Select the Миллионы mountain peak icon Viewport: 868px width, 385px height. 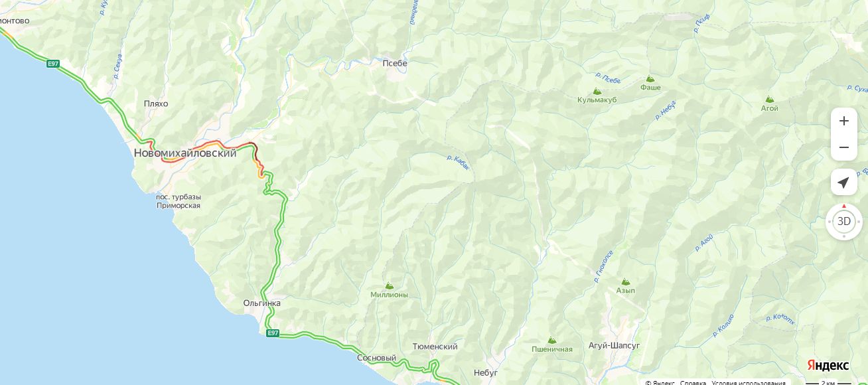pos(389,285)
